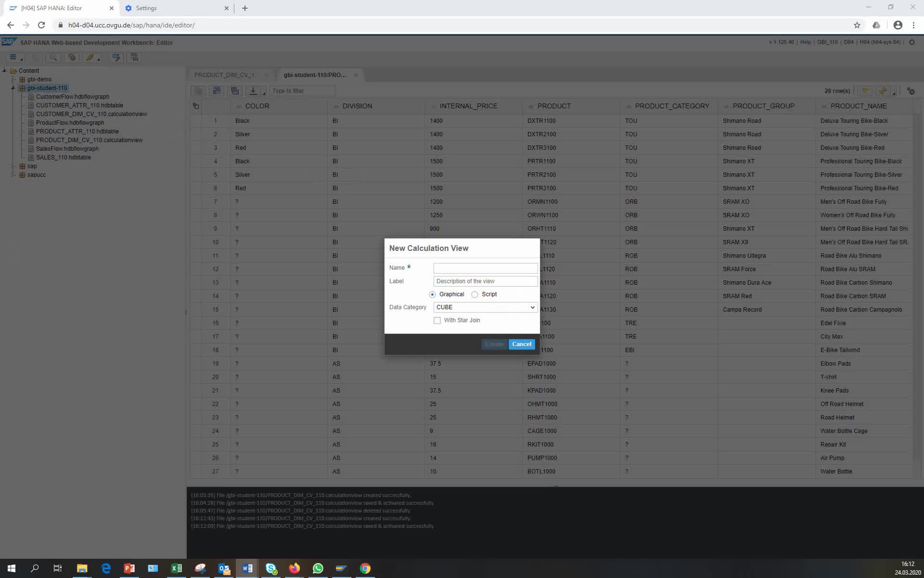This screenshot has height=578, width=924.
Task: Select the gbi-demo package
Action: 39,79
